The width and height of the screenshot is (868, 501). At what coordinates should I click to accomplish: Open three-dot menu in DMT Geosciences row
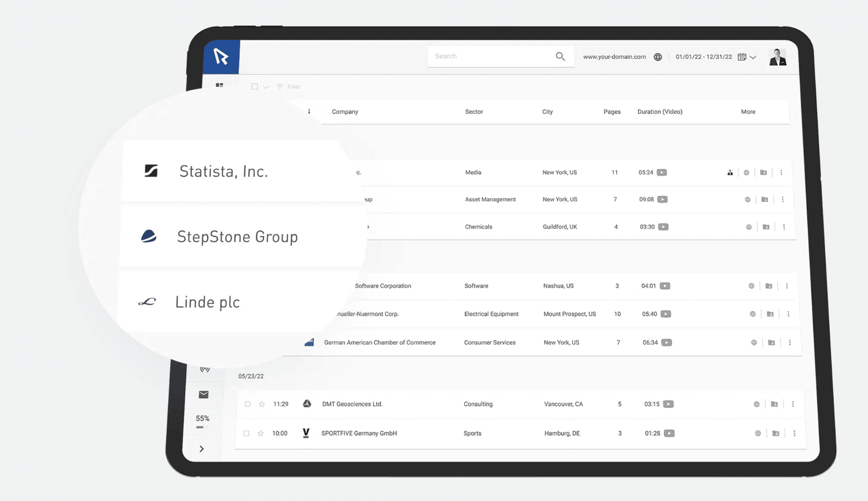793,404
